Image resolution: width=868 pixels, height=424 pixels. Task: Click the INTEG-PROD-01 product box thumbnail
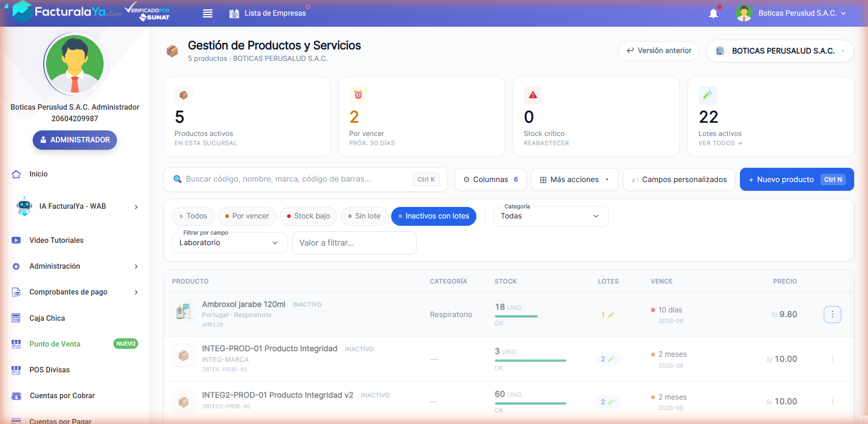pyautogui.click(x=184, y=356)
